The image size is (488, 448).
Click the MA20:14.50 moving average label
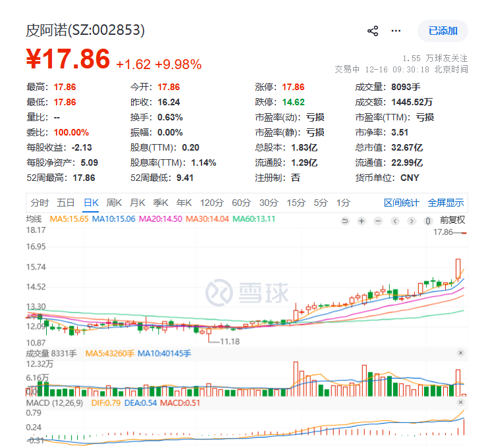point(160,219)
